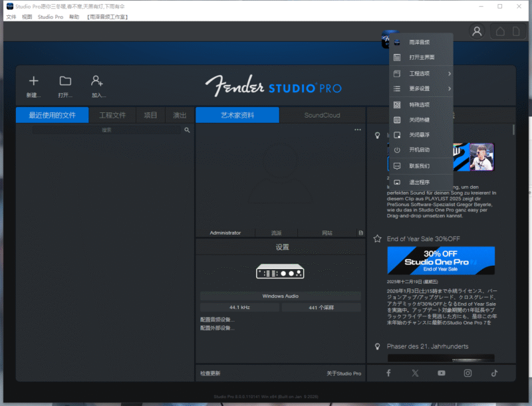This screenshot has width=532, height=406.
Task: Expand the 工程选项 submenu
Action: point(420,73)
